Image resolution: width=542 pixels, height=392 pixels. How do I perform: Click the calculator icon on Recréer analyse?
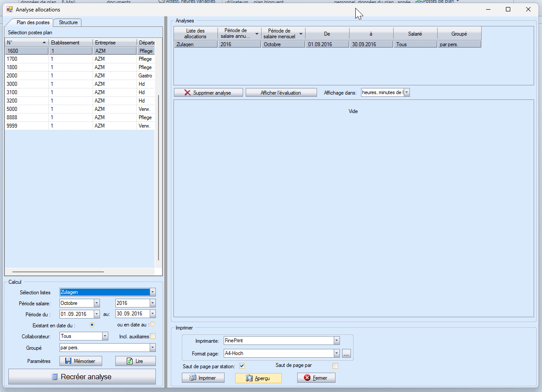55,377
